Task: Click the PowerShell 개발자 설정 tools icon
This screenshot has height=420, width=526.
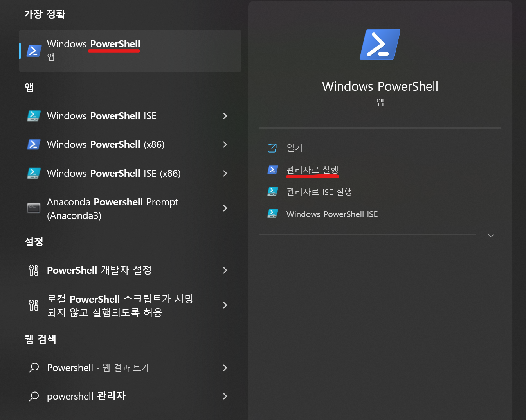Action: (x=34, y=270)
